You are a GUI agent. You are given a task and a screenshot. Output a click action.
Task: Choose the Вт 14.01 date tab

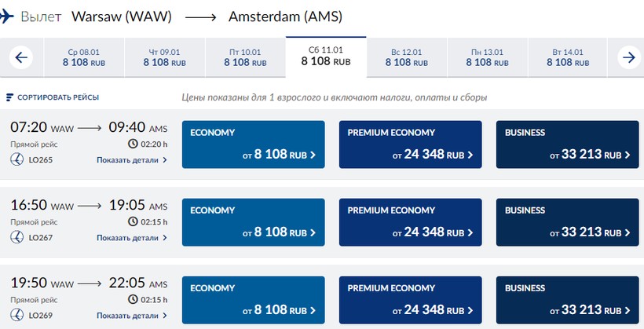(x=568, y=57)
